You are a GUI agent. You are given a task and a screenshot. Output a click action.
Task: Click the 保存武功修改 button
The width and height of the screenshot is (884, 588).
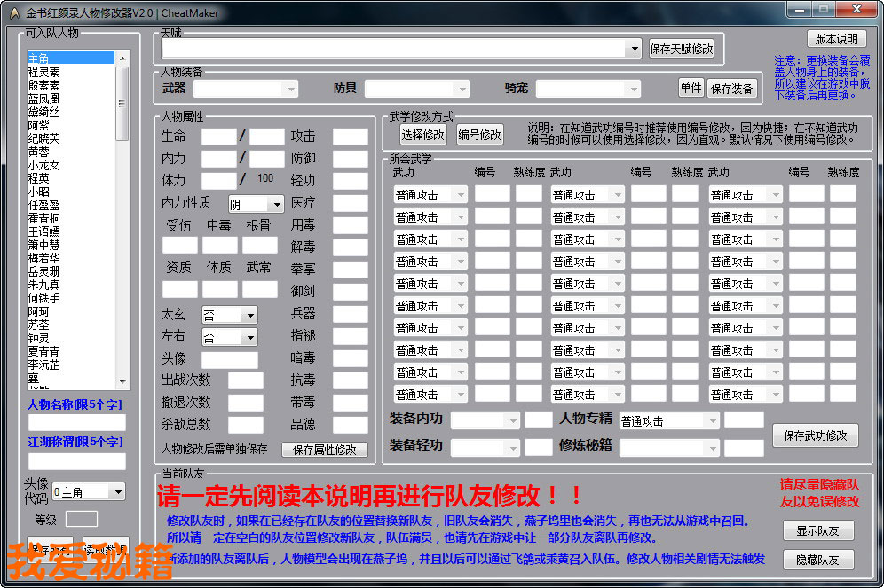[816, 435]
